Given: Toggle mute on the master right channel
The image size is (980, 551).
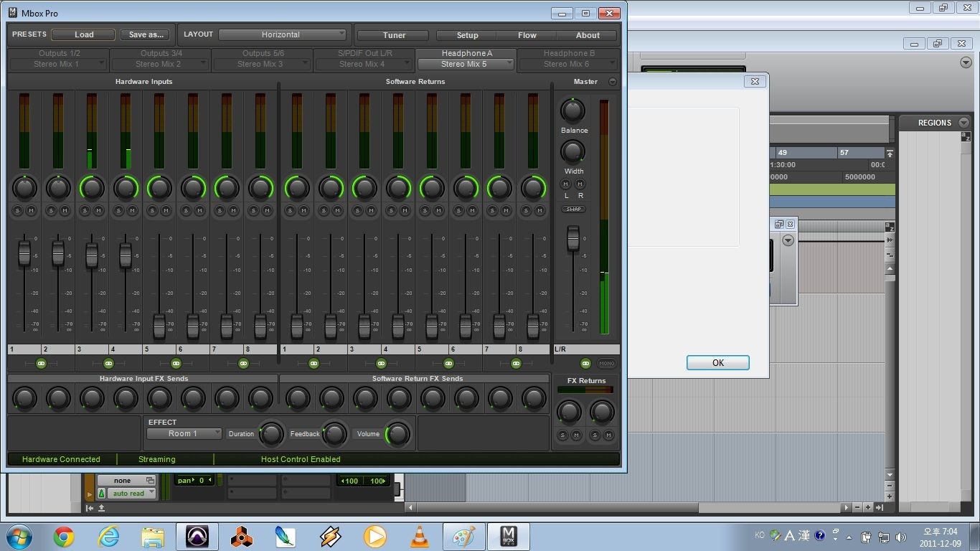Looking at the screenshot, I should pyautogui.click(x=580, y=184).
